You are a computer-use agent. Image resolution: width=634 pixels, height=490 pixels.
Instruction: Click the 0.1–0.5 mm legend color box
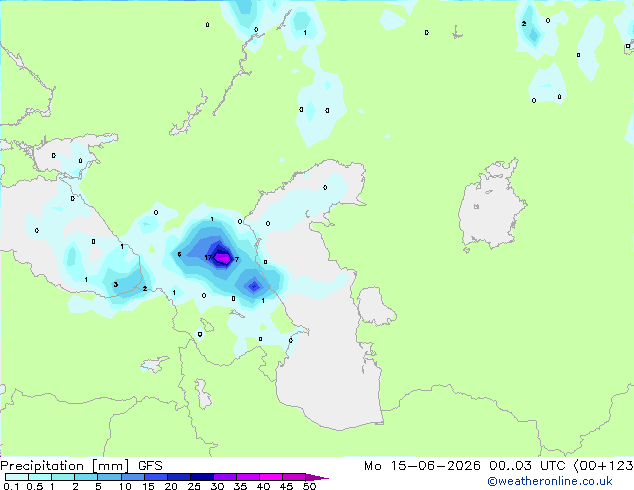point(17,477)
